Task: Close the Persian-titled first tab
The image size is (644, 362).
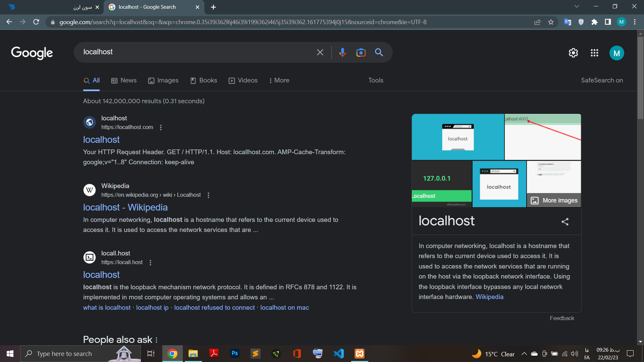Action: pos(97,7)
